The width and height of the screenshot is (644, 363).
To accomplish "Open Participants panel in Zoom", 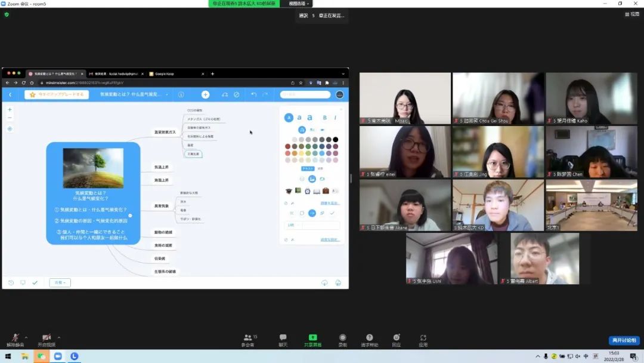I will point(249,339).
